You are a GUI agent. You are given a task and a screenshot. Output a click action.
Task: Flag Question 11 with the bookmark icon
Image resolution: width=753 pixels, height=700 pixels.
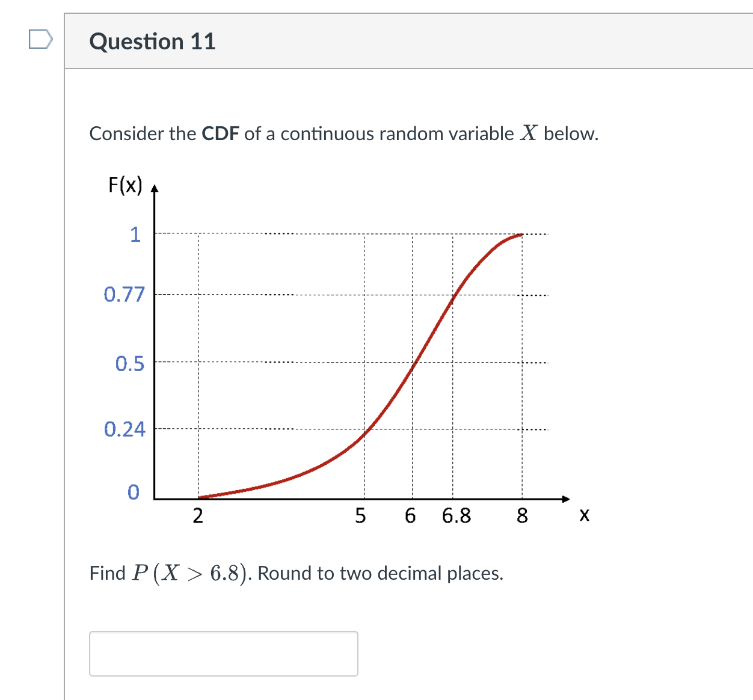(40, 40)
